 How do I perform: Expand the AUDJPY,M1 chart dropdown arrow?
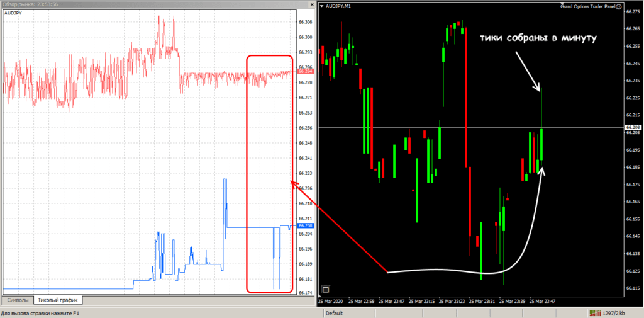tap(322, 6)
